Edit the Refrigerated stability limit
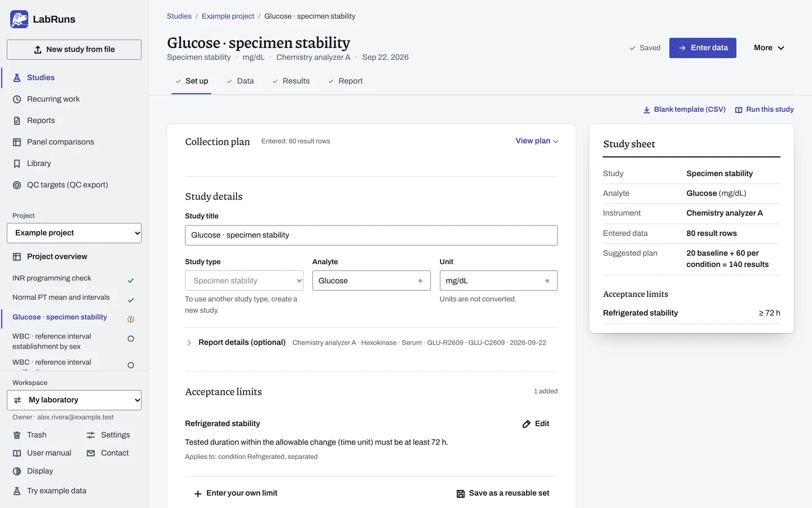 (x=536, y=423)
